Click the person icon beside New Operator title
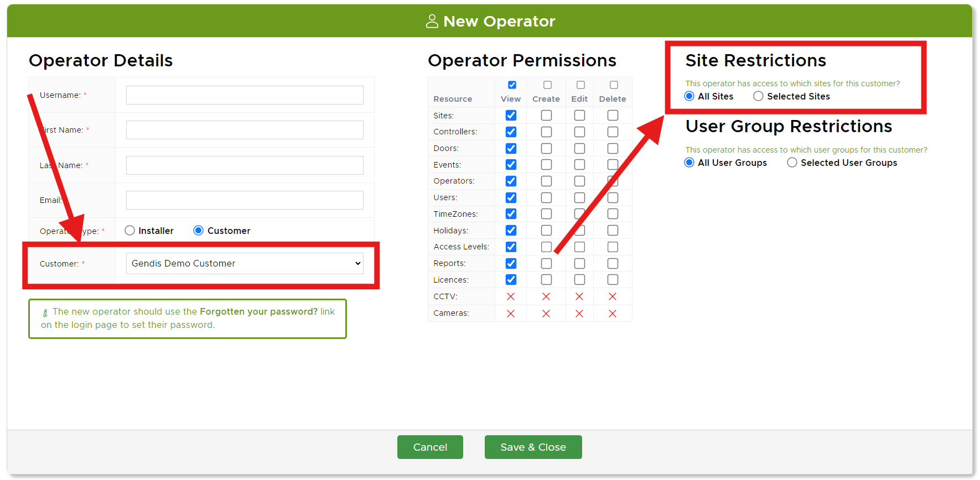 [432, 21]
